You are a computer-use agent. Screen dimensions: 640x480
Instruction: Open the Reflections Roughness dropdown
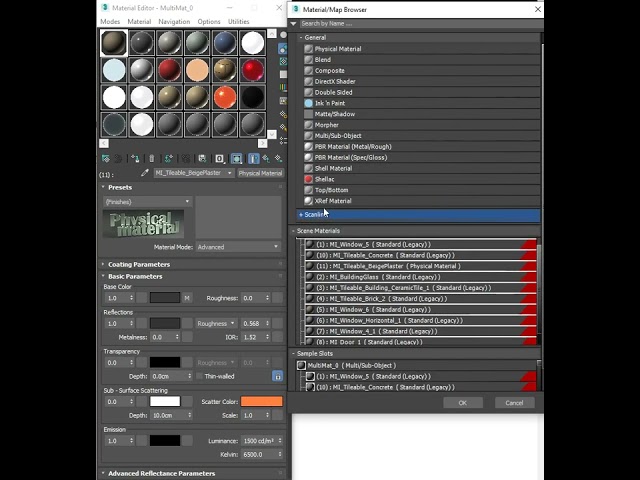[x=216, y=324]
